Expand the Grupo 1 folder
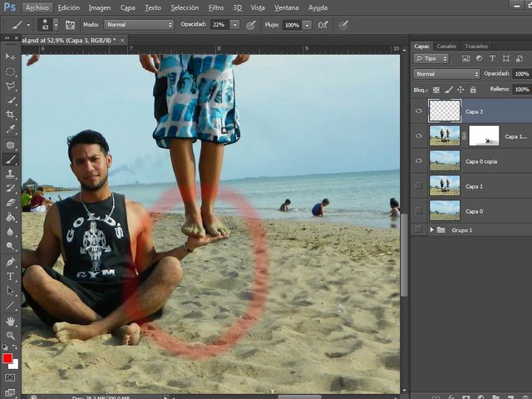Viewport: 532px width, 399px height. tap(431, 229)
